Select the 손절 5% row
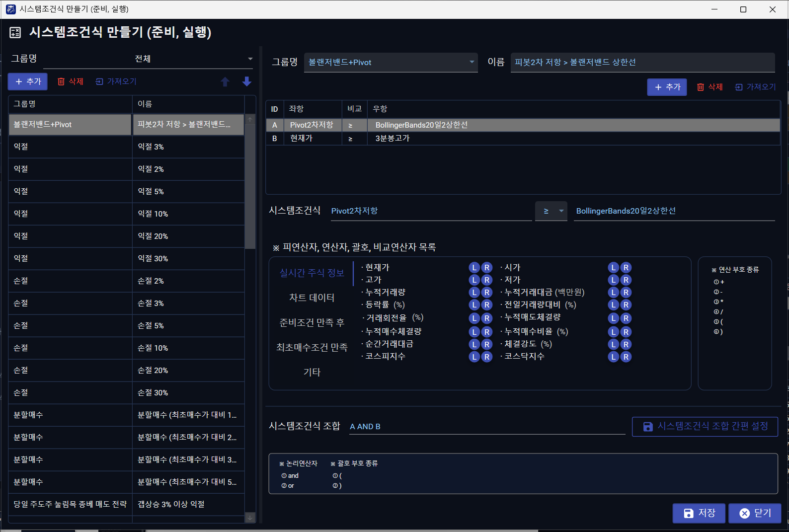This screenshot has width=789, height=532. pos(127,326)
